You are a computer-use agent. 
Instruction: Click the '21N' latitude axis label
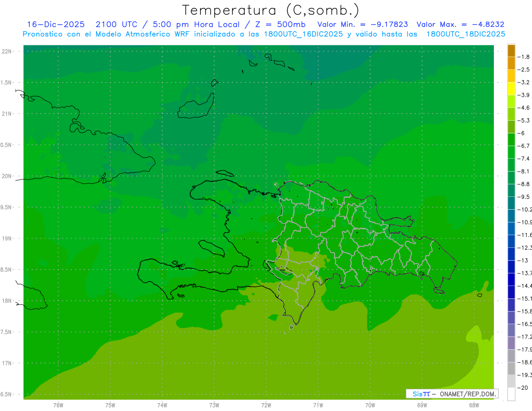tap(7, 114)
